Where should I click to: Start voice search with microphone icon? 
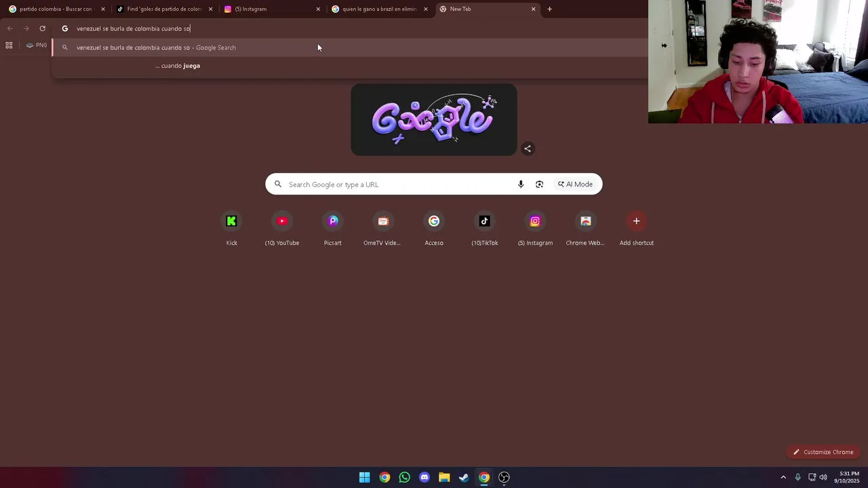[521, 184]
